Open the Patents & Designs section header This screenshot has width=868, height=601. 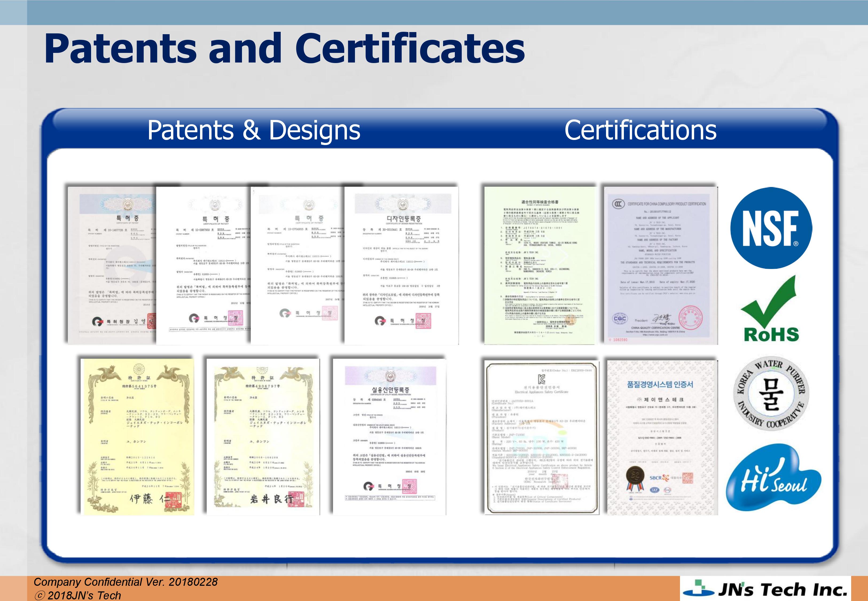click(x=254, y=130)
